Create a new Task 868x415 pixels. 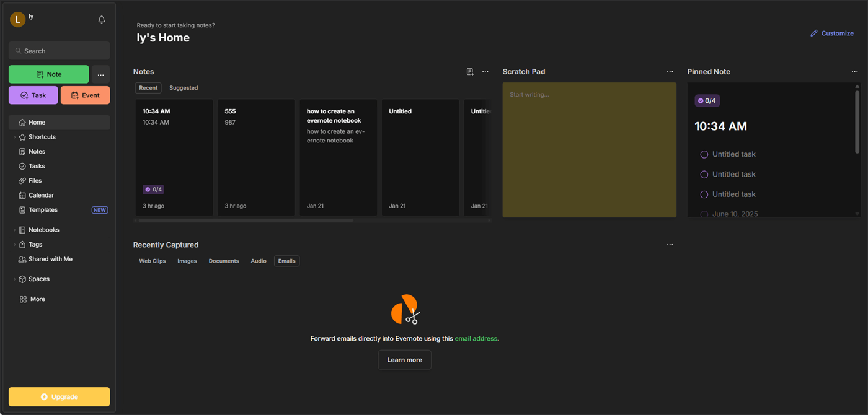33,95
